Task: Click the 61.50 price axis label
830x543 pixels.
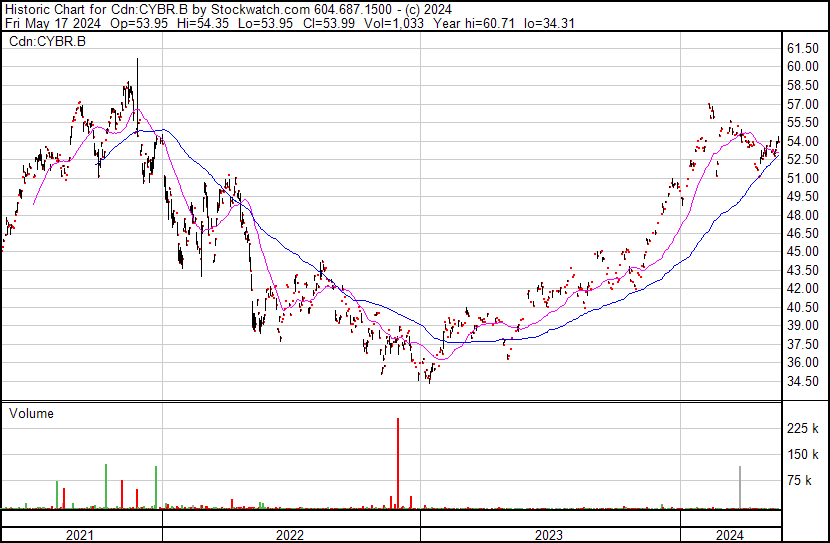Action: click(x=803, y=48)
